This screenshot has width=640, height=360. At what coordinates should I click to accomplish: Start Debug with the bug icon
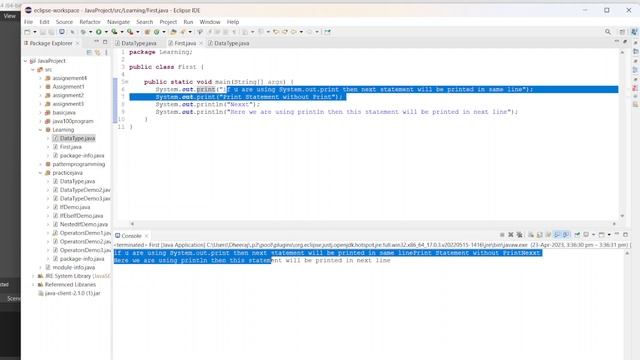click(x=83, y=32)
